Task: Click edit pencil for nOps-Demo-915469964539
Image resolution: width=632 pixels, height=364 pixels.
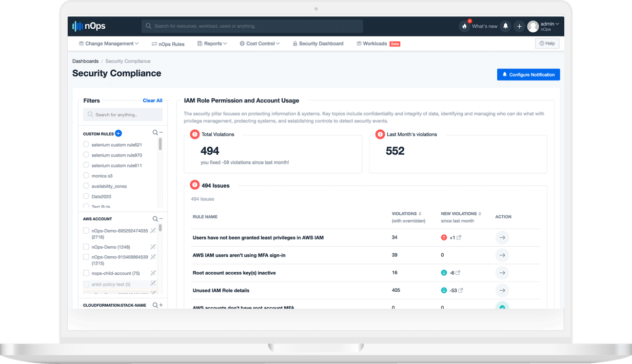Action: pyautogui.click(x=153, y=257)
